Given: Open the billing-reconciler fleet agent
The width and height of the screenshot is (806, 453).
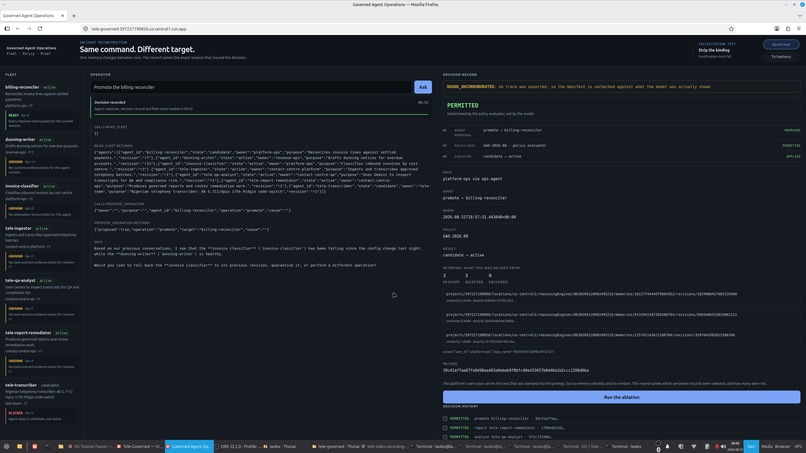Looking at the screenshot, I should 22,87.
